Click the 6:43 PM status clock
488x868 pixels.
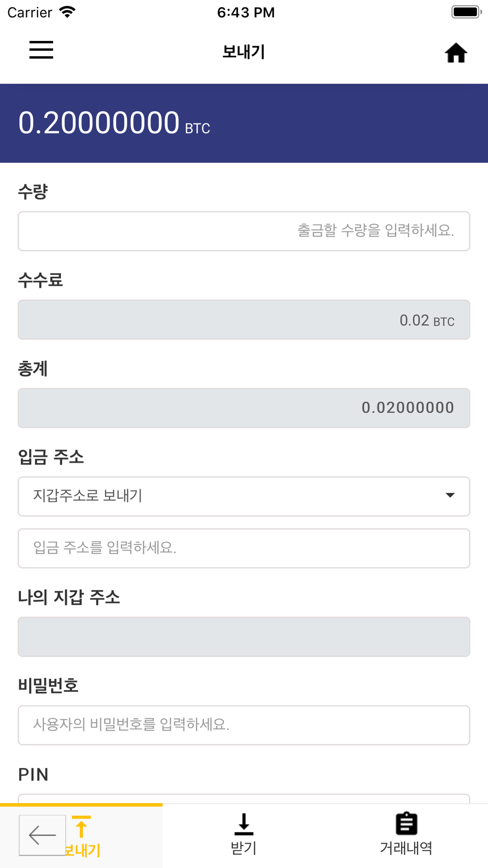pos(245,12)
